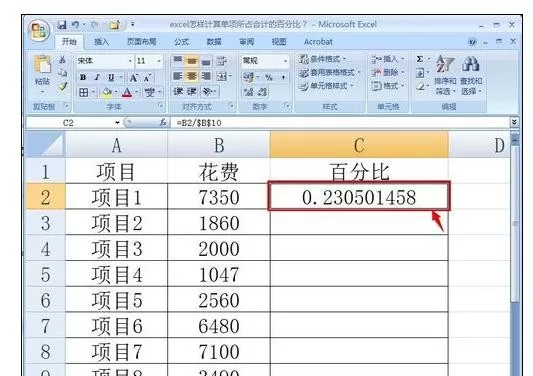The height and width of the screenshot is (376, 533).
Task: Decrease font size with the smaller A icon
Action: tap(147, 78)
